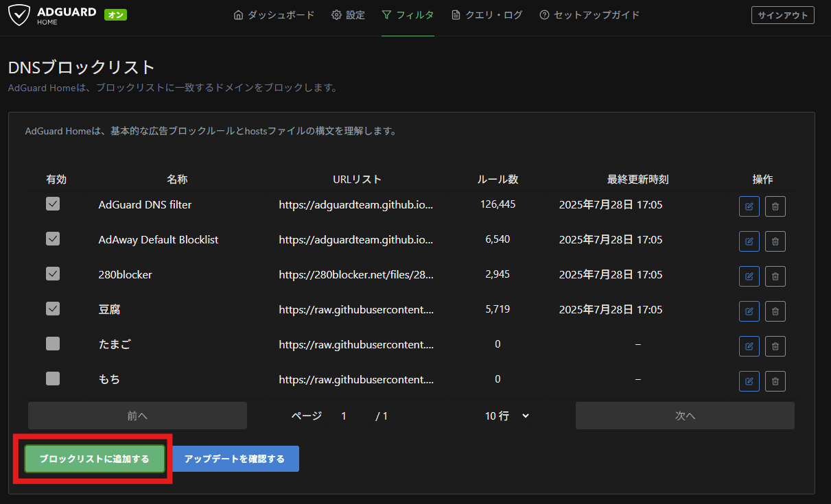This screenshot has height=504, width=831.
Task: Delete the AdGuard DNS filter entry
Action: coord(775,206)
